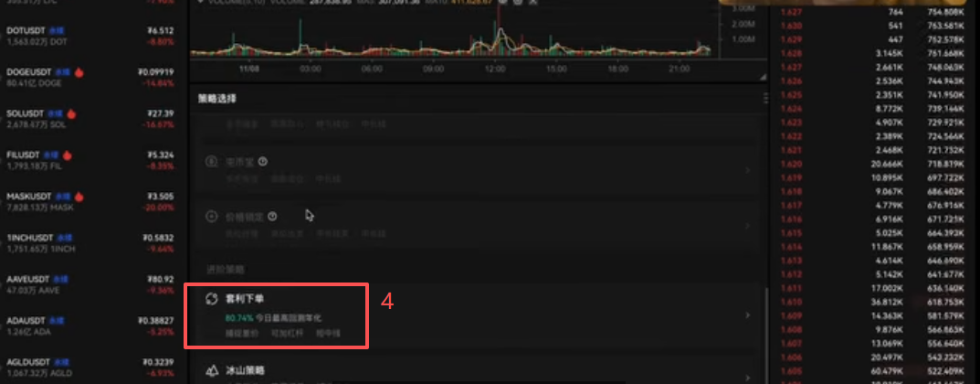Click the 18:00 chart time label
Viewport: 980px width, 384px height.
(617, 69)
